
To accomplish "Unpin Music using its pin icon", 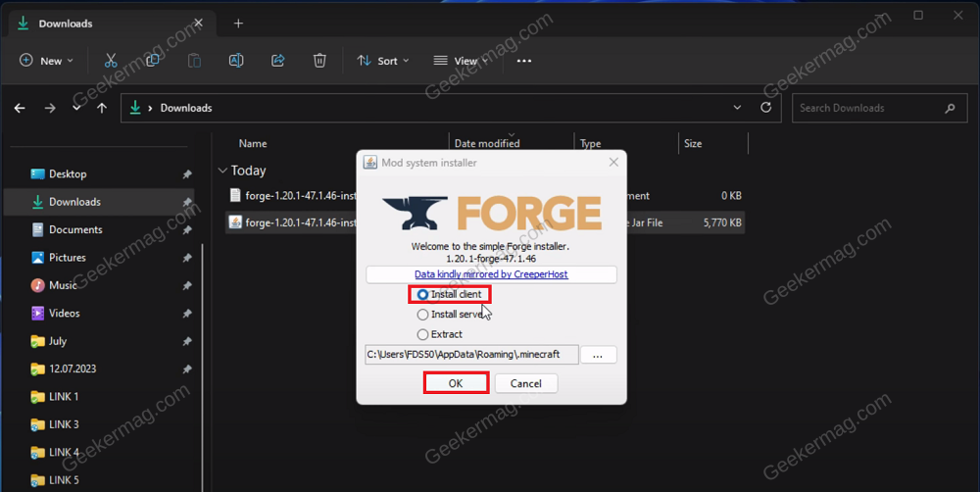I will coord(187,286).
